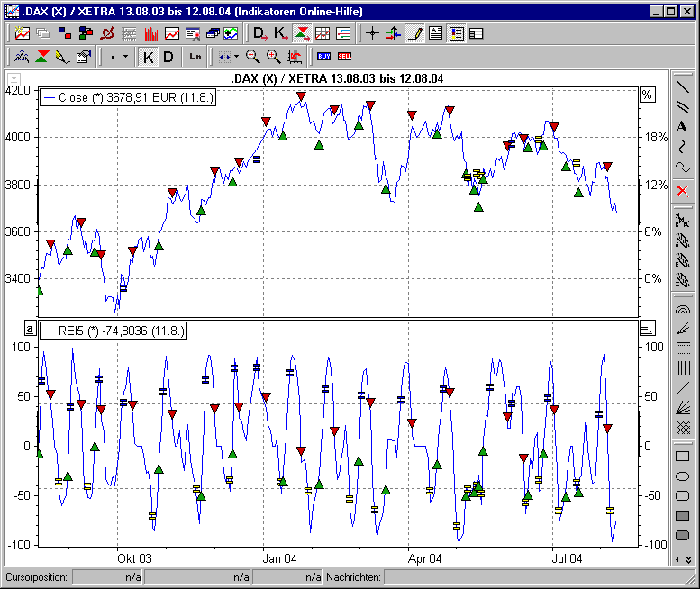Select the rectangle drawing tool
The height and width of the screenshot is (589, 700).
point(683,456)
